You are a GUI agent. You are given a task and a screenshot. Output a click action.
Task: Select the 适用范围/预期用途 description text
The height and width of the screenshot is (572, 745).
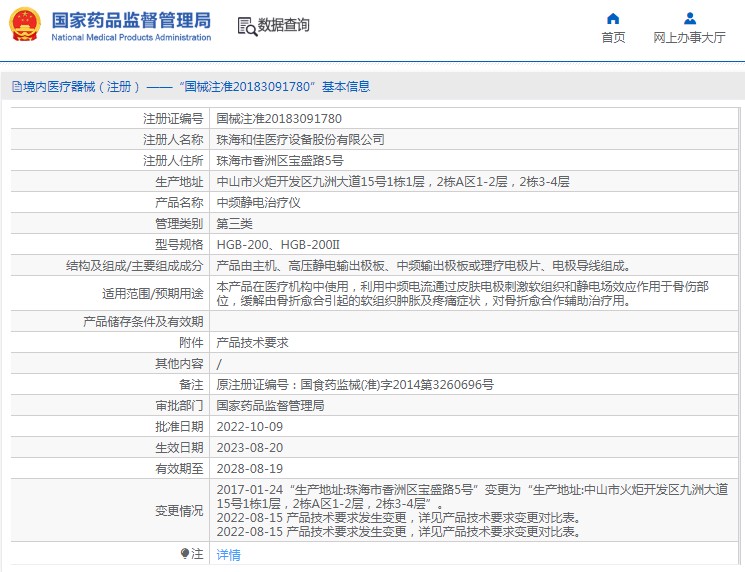463,294
